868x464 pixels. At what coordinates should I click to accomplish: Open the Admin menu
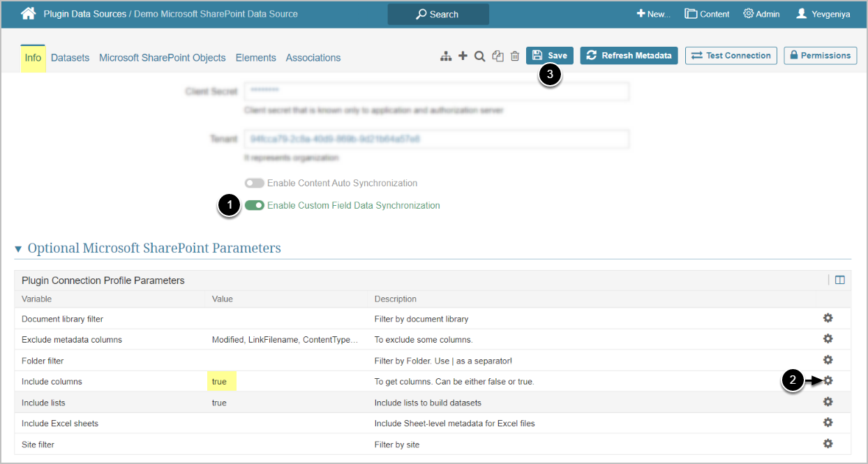[x=761, y=14]
